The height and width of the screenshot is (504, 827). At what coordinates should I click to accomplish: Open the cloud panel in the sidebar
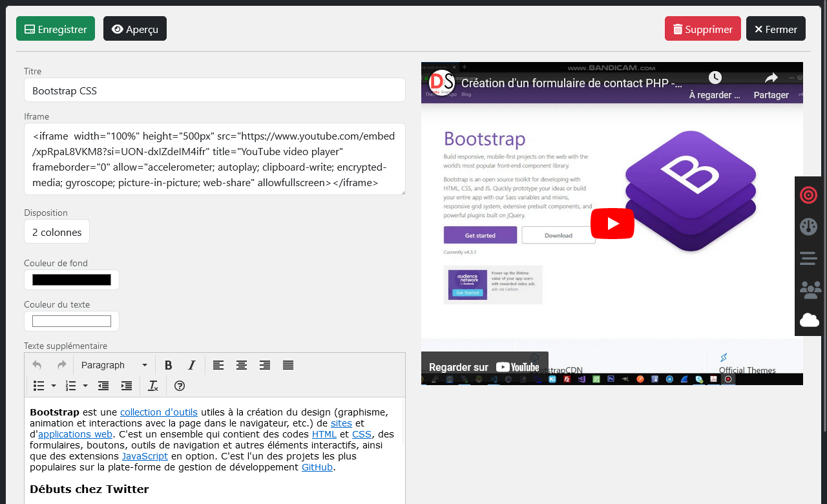tap(808, 320)
